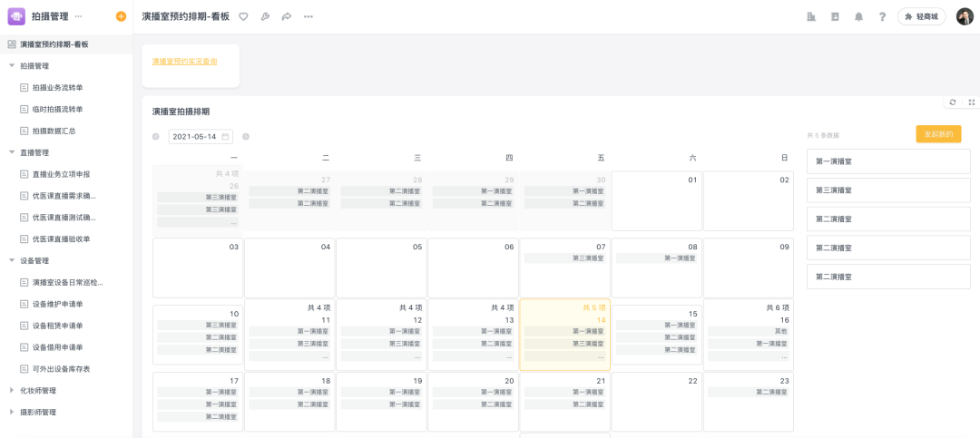
Task: Expand the panel to fullscreen
Action: click(971, 102)
